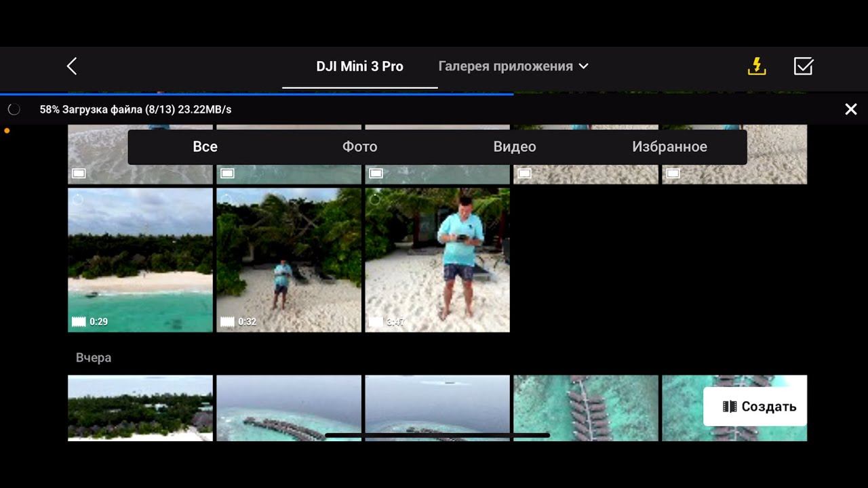Click the Вчера section header
868x488 pixels.
(94, 357)
